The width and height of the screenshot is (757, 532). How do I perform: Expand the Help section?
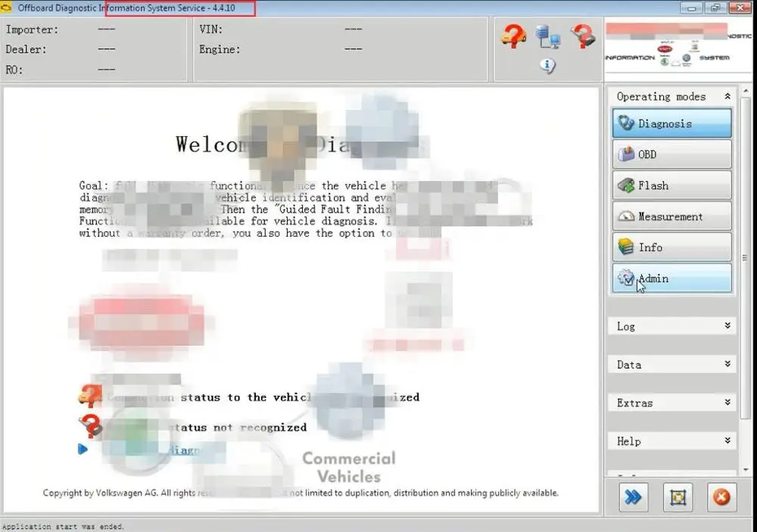[x=727, y=440]
